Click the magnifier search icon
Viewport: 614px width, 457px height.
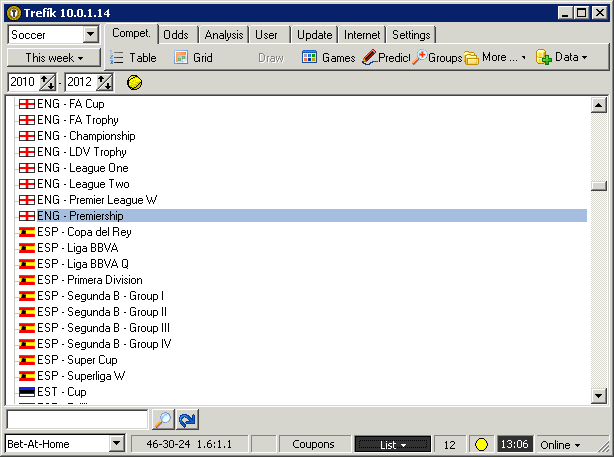(163, 419)
